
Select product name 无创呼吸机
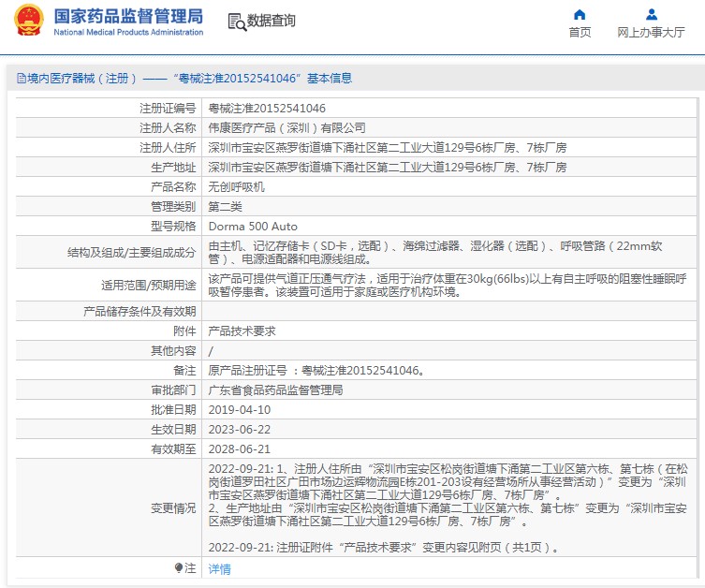click(x=237, y=187)
